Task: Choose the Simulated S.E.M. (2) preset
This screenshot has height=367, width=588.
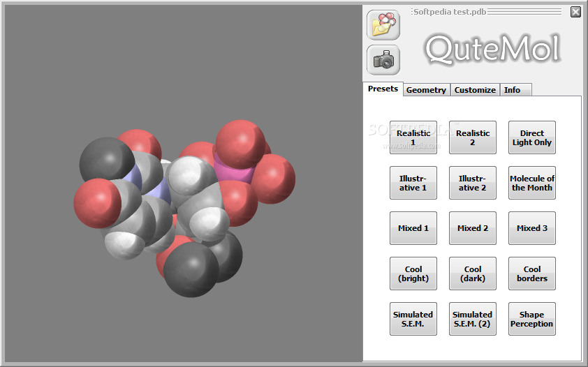Action: (473, 319)
